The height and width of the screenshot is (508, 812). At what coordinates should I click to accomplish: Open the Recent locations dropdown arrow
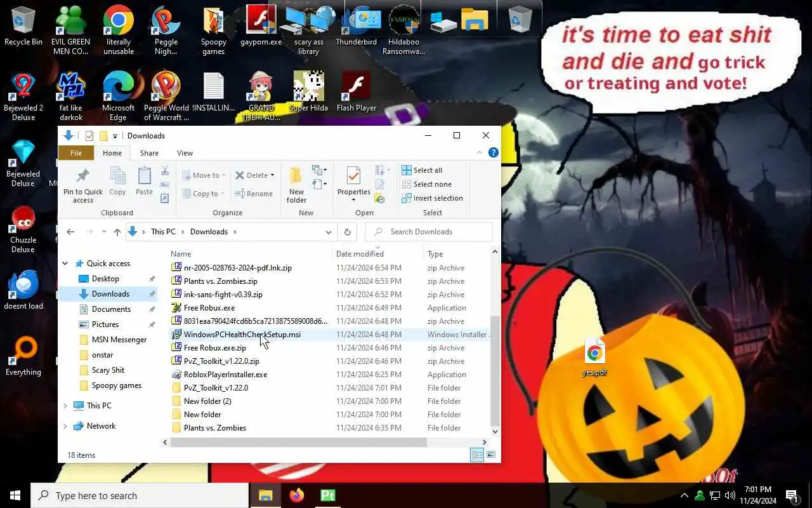(x=104, y=232)
